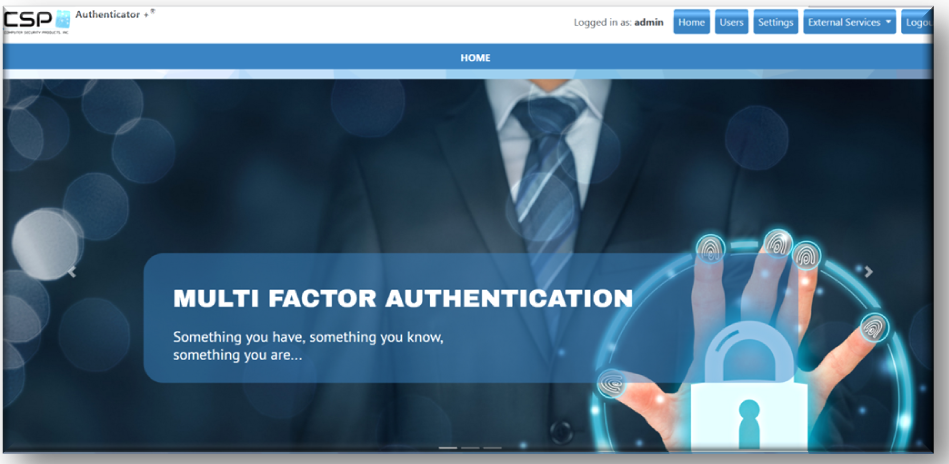Select the first carousel slide indicator
The height and width of the screenshot is (464, 949).
click(448, 448)
